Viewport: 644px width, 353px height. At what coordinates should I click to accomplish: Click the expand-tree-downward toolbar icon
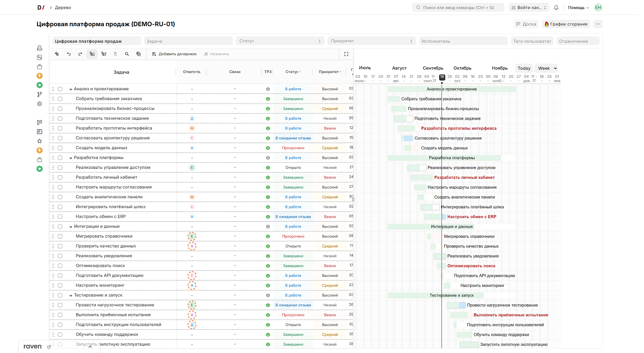92,54
